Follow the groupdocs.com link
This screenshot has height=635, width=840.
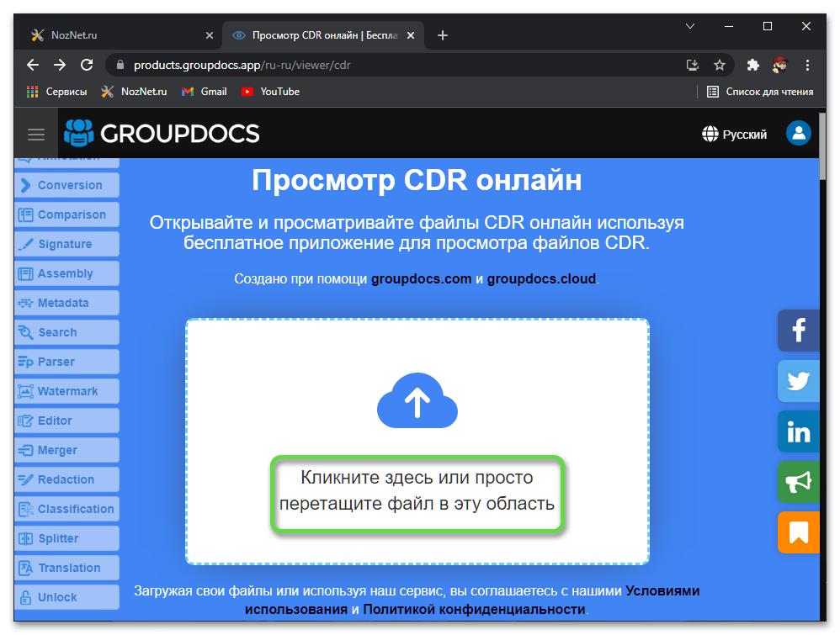click(421, 279)
